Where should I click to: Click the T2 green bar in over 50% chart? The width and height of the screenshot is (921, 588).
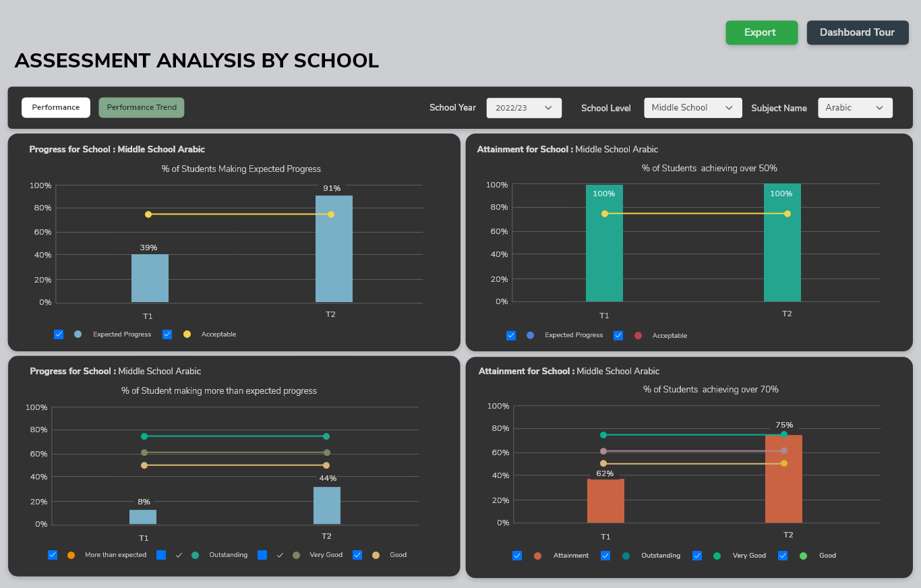point(782,243)
